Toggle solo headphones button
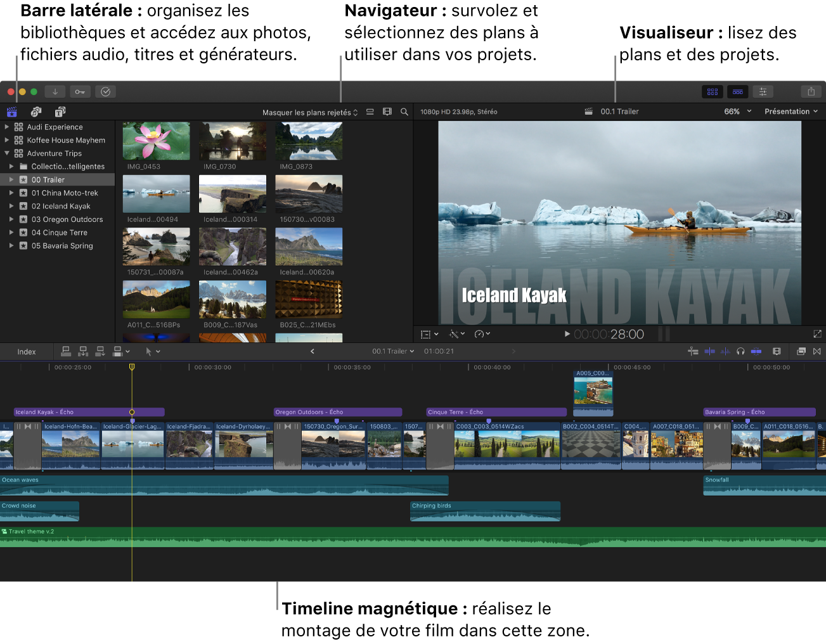The height and width of the screenshot is (644, 826). point(740,351)
